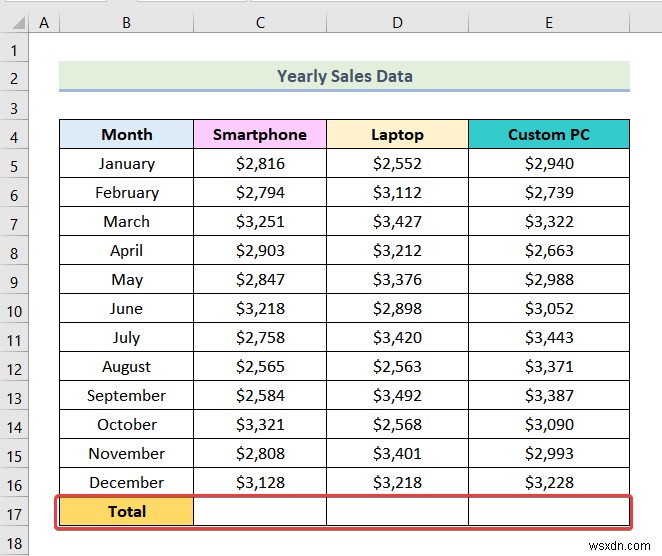Select the September month cell

127,396
